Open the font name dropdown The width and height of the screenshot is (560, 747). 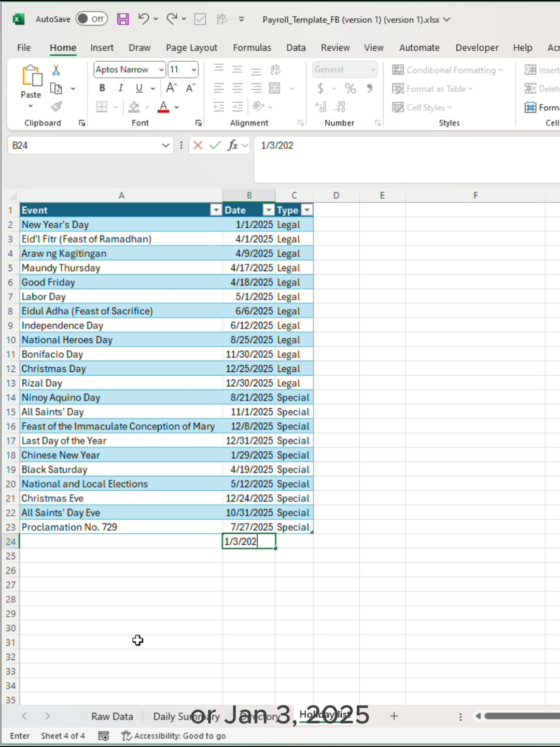pos(161,70)
